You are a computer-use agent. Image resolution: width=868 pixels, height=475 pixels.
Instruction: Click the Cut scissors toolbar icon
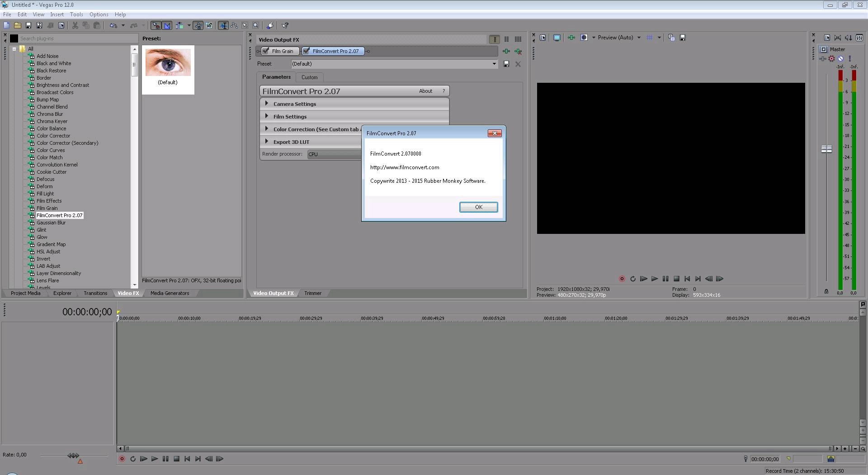pos(75,25)
